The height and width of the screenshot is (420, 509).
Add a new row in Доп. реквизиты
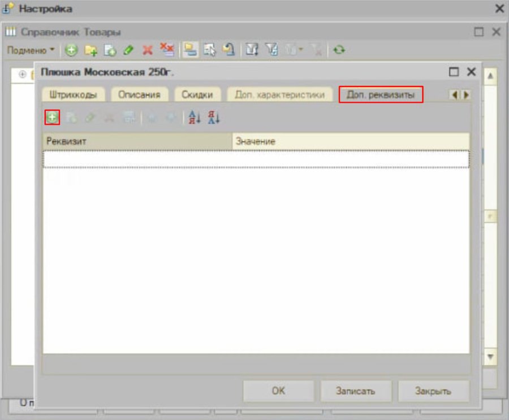pyautogui.click(x=52, y=118)
